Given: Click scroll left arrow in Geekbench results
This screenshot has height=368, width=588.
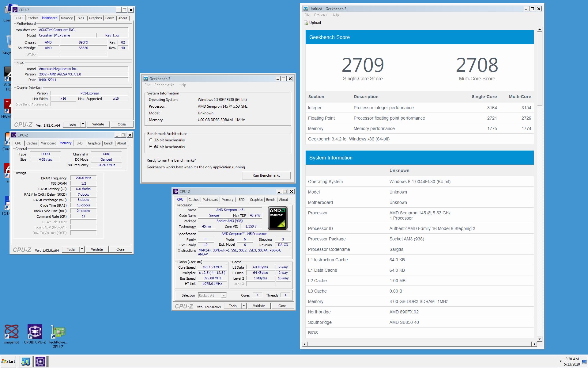Looking at the screenshot, I should (304, 344).
